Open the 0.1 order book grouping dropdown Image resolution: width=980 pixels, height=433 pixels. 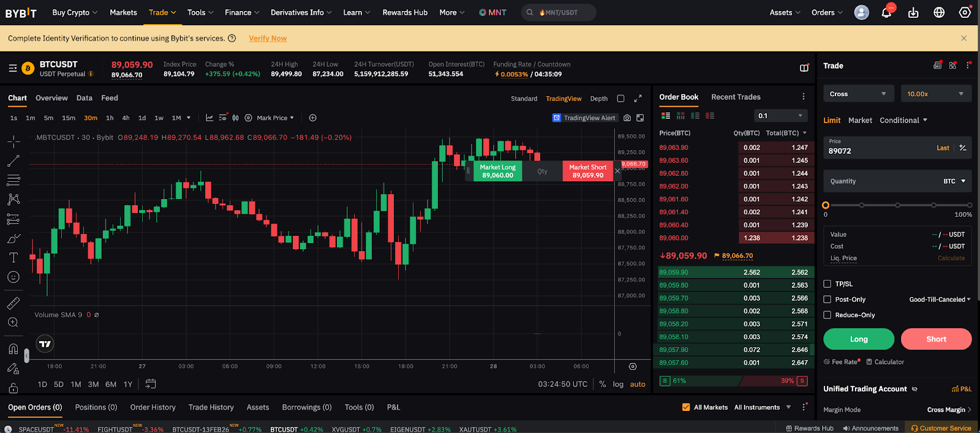click(780, 116)
